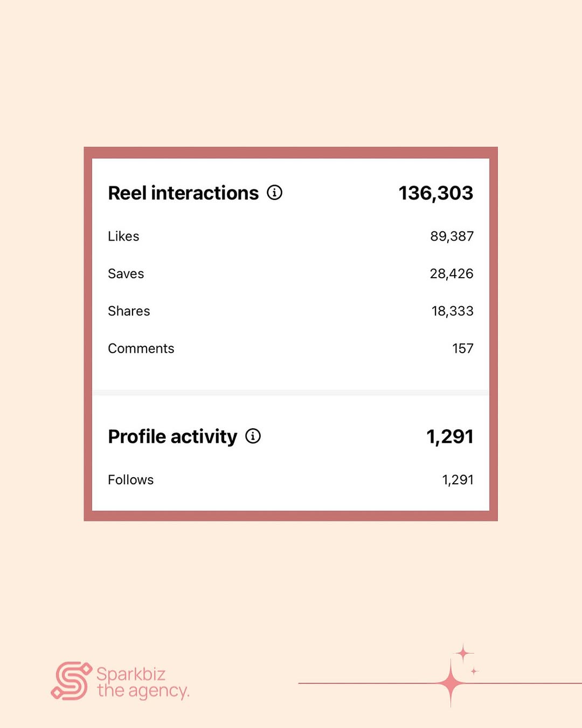Click the Sparkbiz S logo icon
This screenshot has height=728, width=582.
tap(71, 681)
